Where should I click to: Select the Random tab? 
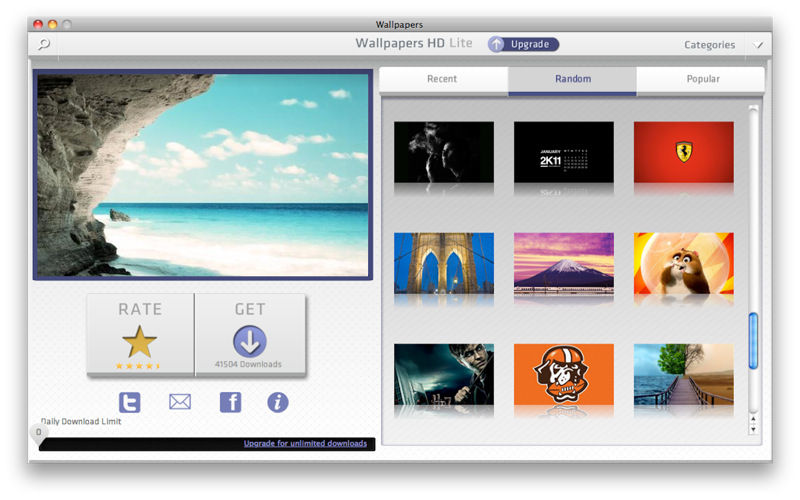572,79
